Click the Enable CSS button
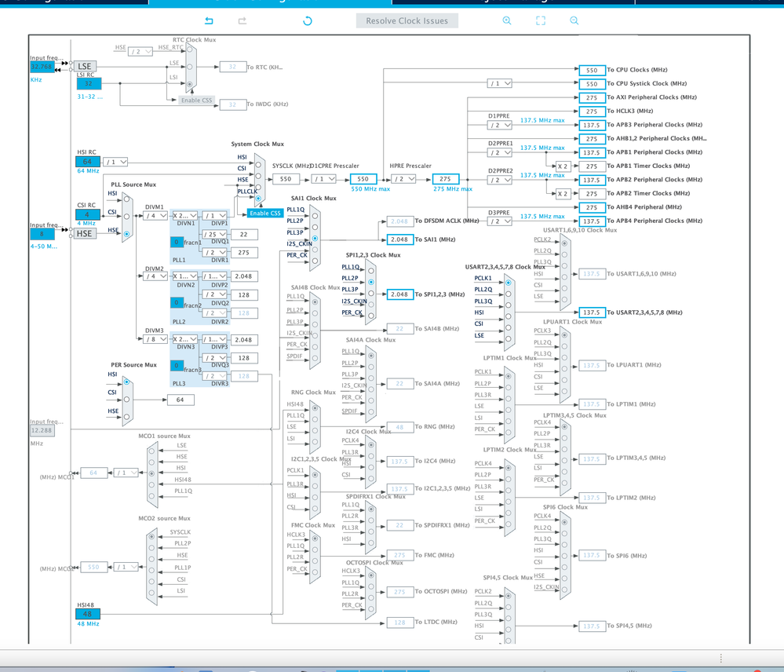Viewport: 784px width, 672px height. [x=265, y=213]
